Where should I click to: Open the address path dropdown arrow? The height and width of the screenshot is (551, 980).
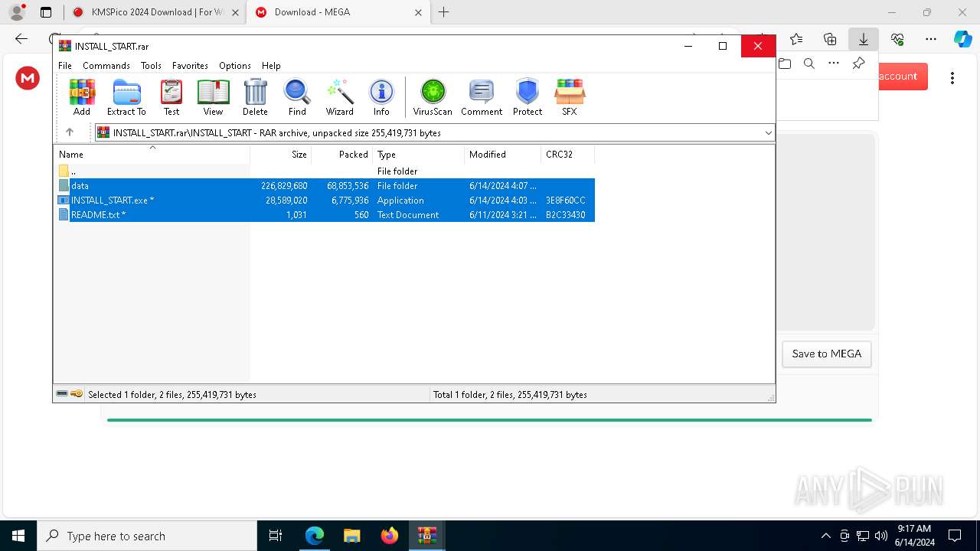tap(768, 133)
